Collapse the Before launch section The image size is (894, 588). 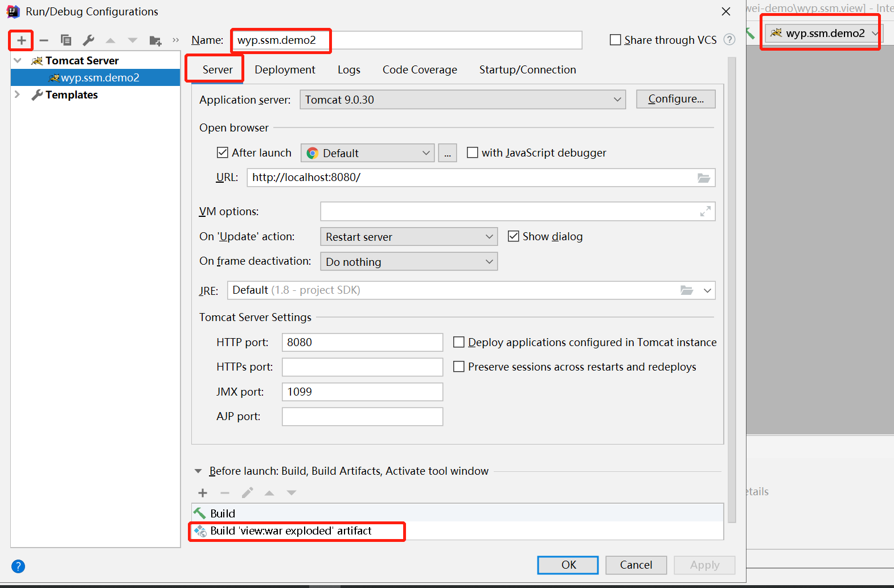198,471
